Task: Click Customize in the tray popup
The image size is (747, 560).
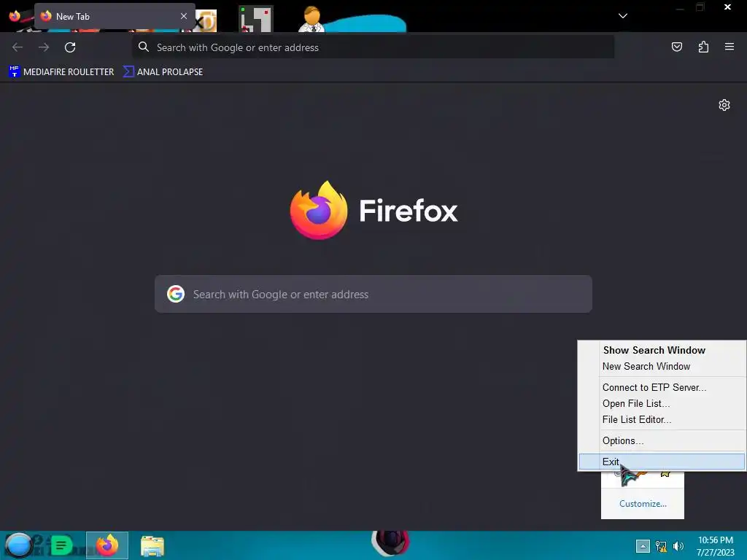Action: (643, 503)
